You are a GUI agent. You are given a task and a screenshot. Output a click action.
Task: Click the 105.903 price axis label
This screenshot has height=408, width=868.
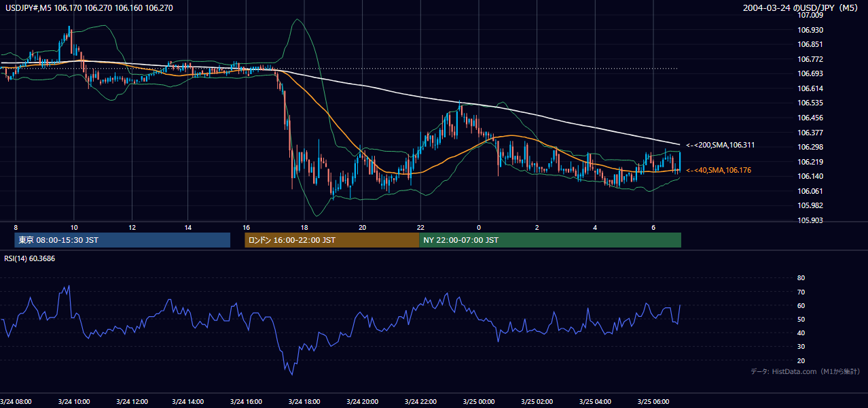point(810,220)
